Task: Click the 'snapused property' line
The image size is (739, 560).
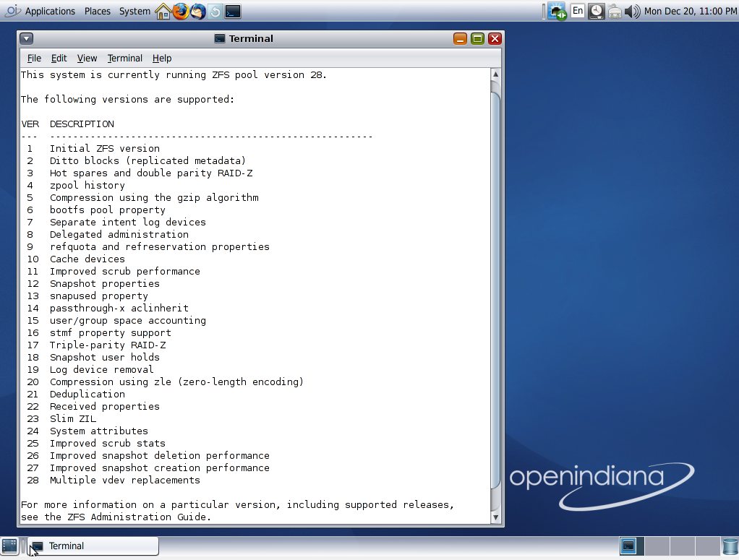Action: pyautogui.click(x=99, y=296)
